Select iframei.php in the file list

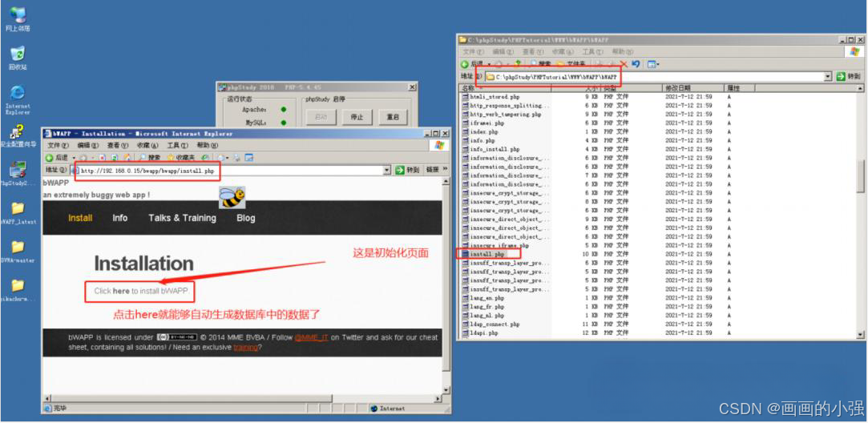tap(483, 123)
